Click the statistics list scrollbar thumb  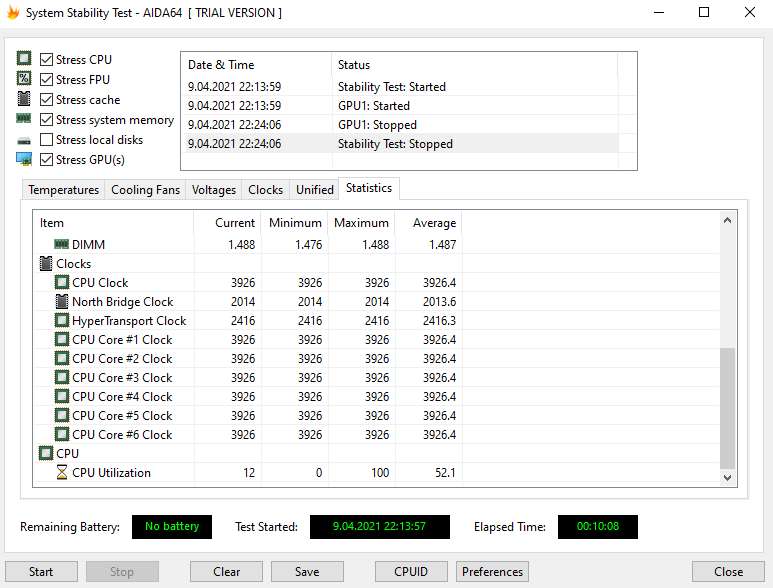click(x=727, y=408)
